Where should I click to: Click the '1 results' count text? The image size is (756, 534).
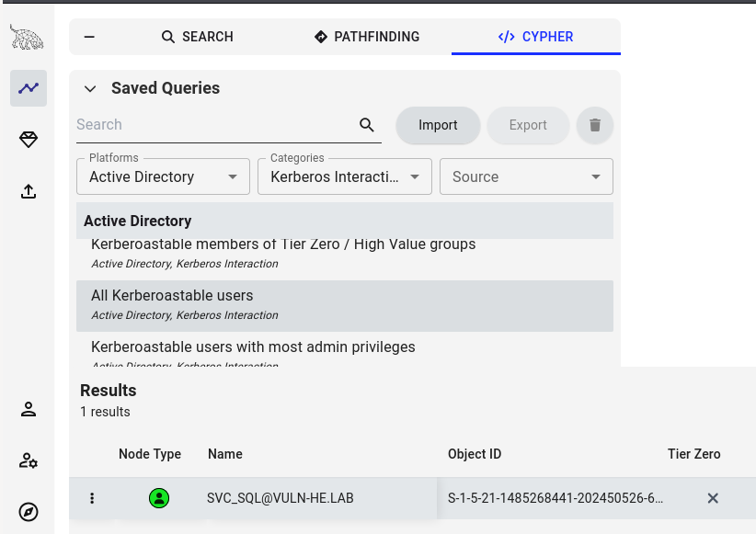[105, 412]
